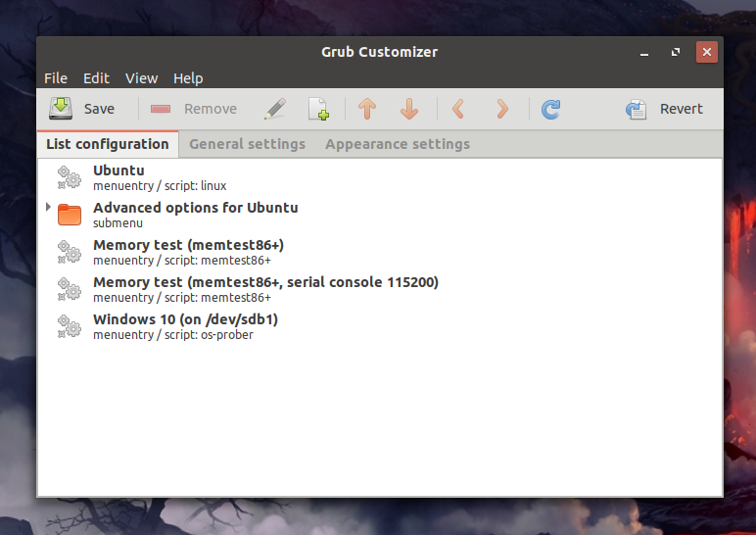Viewport: 756px width, 535px height.
Task: Move entry down with down arrow
Action: click(x=409, y=109)
